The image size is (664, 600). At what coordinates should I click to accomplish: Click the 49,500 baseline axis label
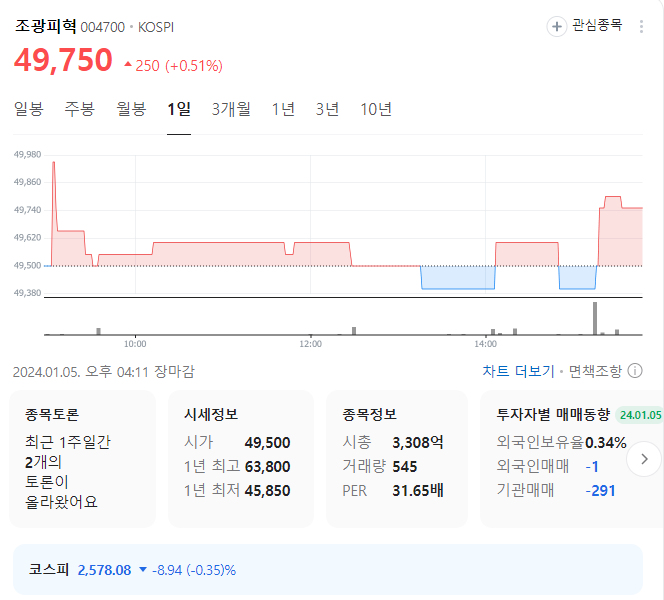pos(28,265)
